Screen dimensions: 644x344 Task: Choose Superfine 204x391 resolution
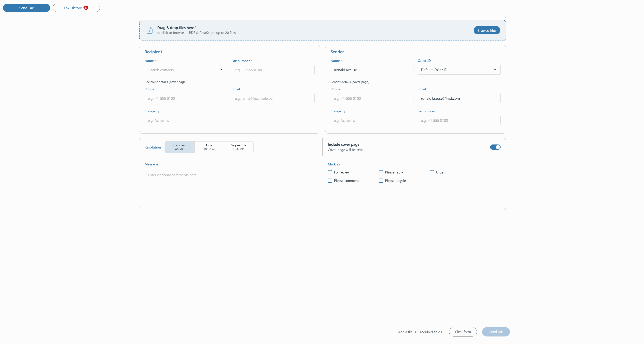pos(238,147)
